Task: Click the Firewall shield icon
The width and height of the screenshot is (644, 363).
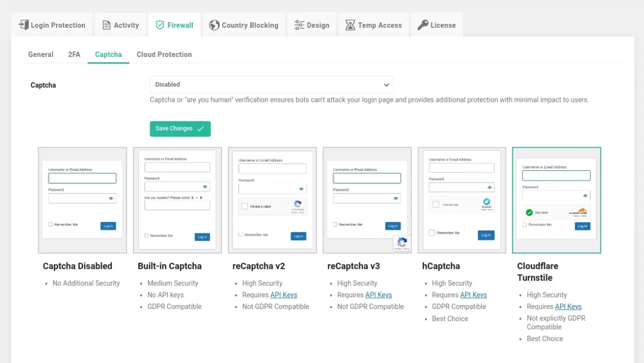Action: tap(160, 24)
